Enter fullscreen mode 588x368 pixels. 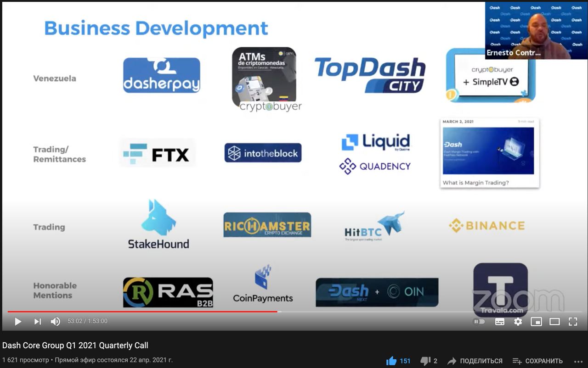pos(573,322)
